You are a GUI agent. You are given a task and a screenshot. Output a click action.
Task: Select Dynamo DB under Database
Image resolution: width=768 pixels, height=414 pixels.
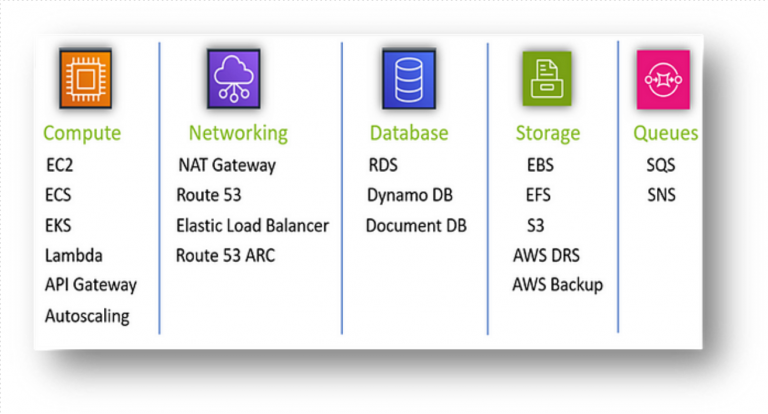410,195
